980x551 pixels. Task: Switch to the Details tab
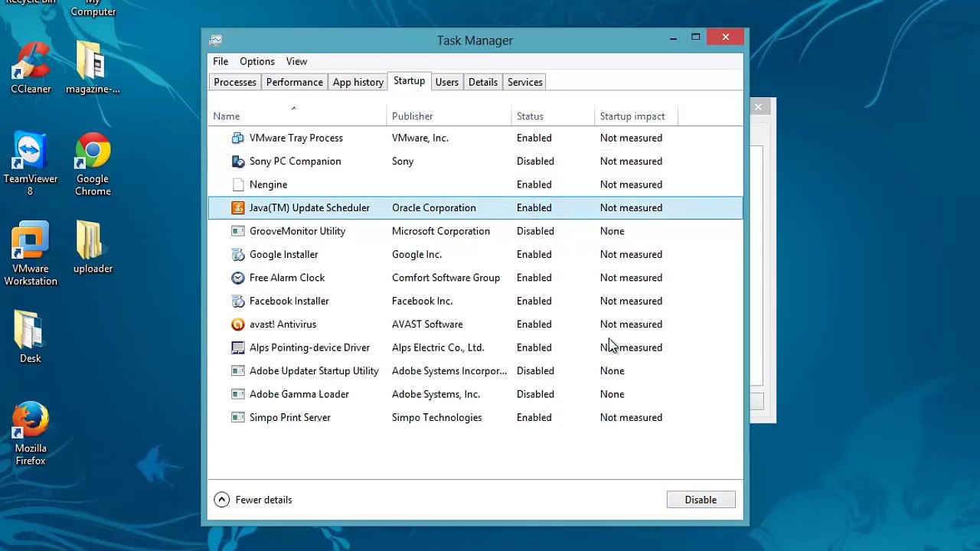coord(483,82)
